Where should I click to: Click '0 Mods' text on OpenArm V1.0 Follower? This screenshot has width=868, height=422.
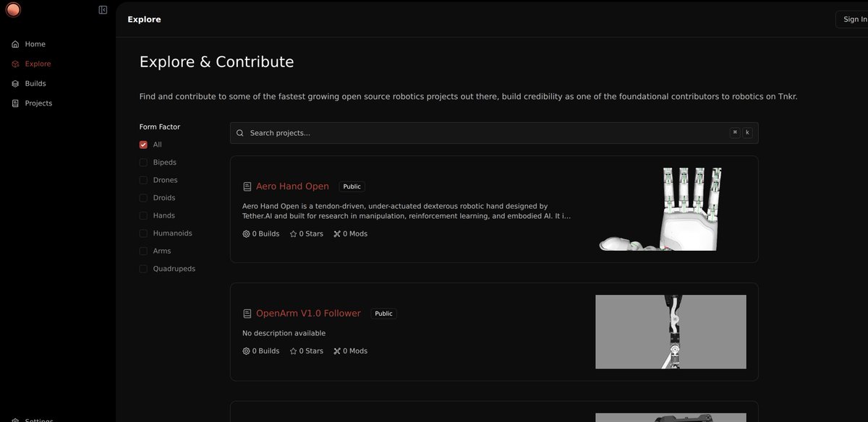(355, 351)
